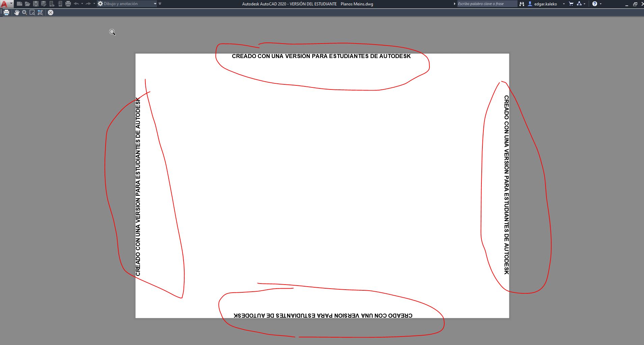Undo the last action

(x=76, y=4)
